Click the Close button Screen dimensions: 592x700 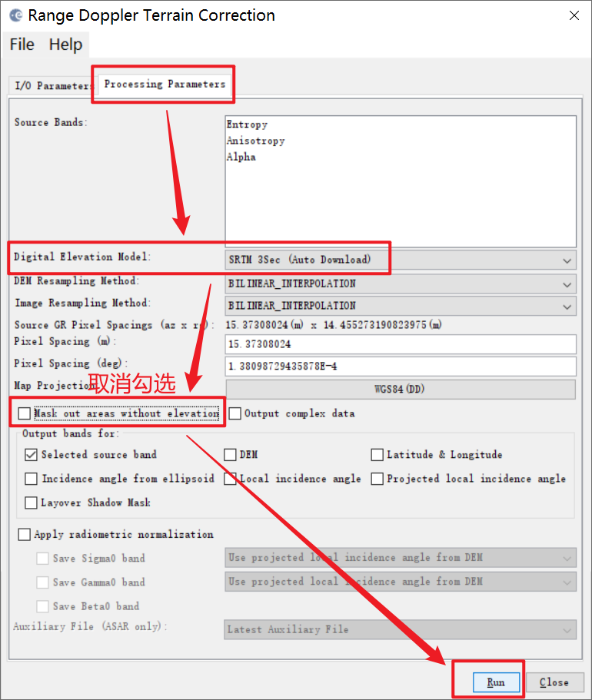tap(554, 682)
